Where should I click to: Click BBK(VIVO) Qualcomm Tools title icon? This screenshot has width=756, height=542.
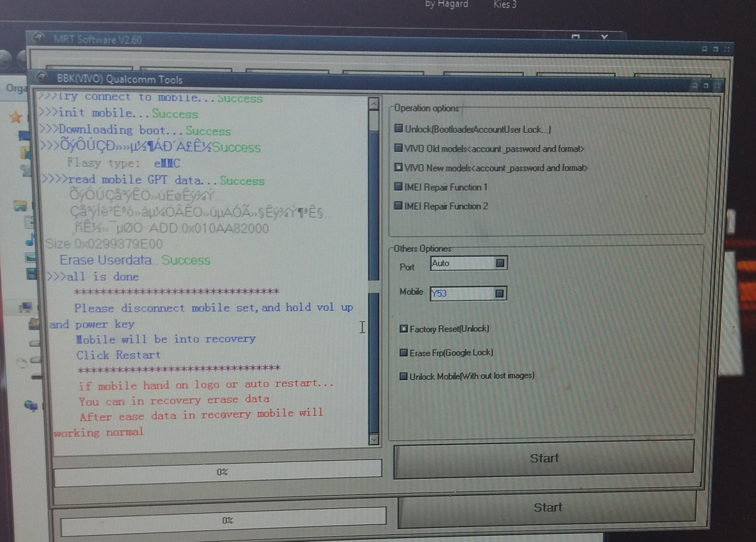tap(43, 77)
